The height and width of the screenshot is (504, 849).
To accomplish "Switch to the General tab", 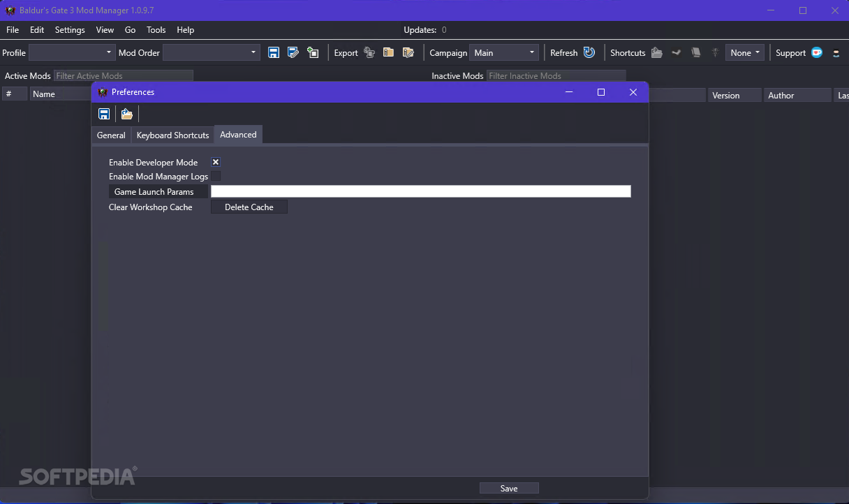I will [111, 135].
